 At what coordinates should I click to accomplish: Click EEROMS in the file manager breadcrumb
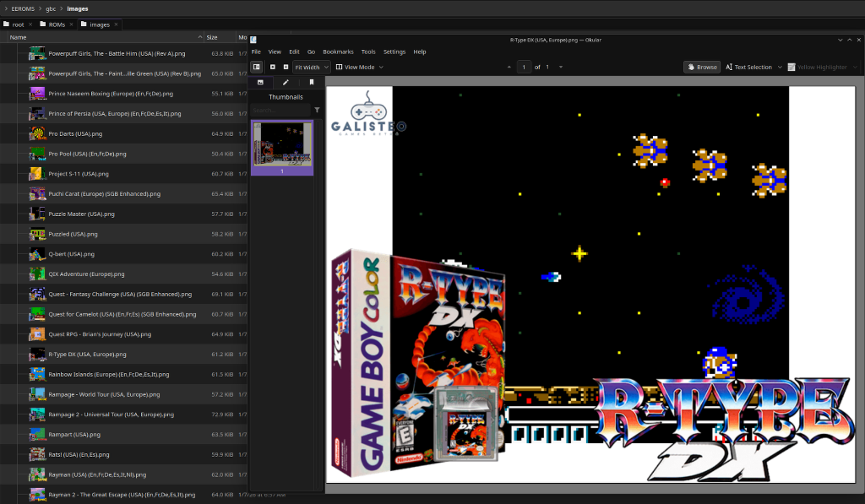tap(23, 8)
